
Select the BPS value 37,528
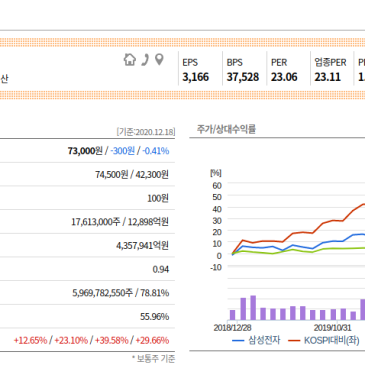point(243,77)
